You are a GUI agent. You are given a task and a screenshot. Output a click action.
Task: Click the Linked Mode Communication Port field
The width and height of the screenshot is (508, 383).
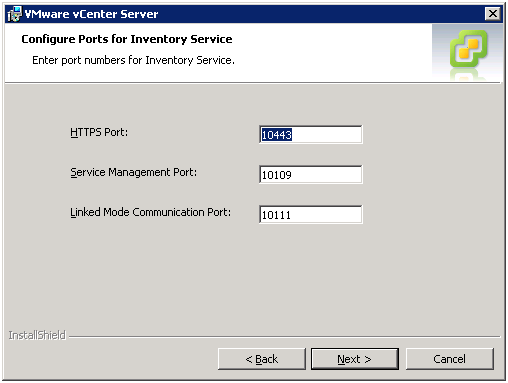[x=310, y=214]
